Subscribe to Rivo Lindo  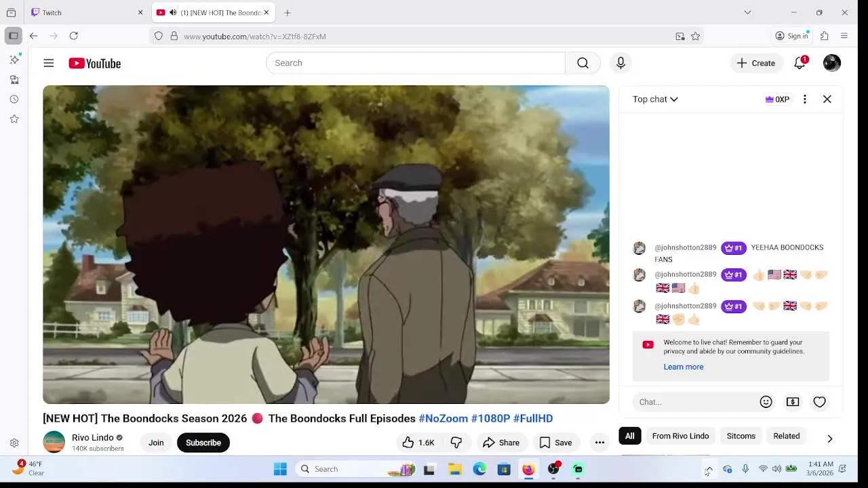pos(203,443)
